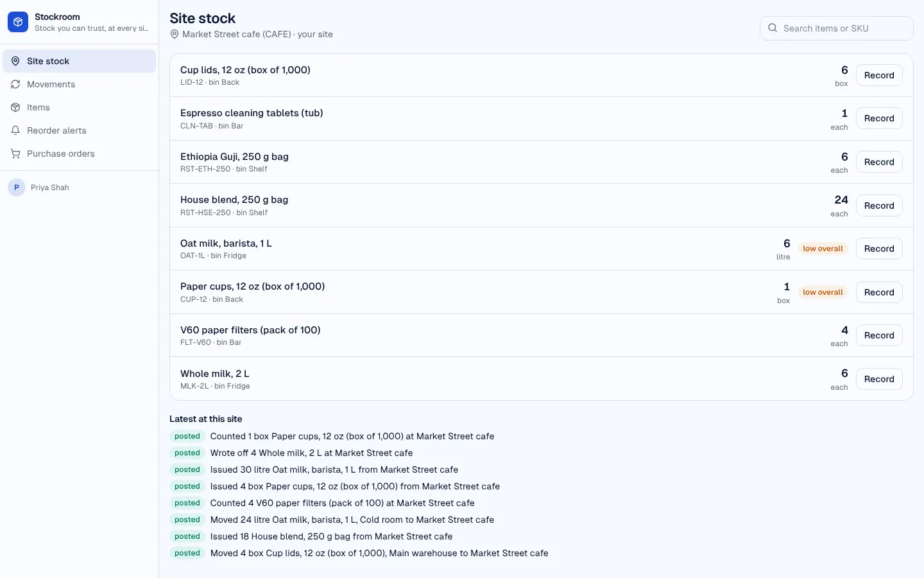Image resolution: width=924 pixels, height=578 pixels.
Task: Click the OAT-1L · bin Fridge text
Action: (213, 256)
